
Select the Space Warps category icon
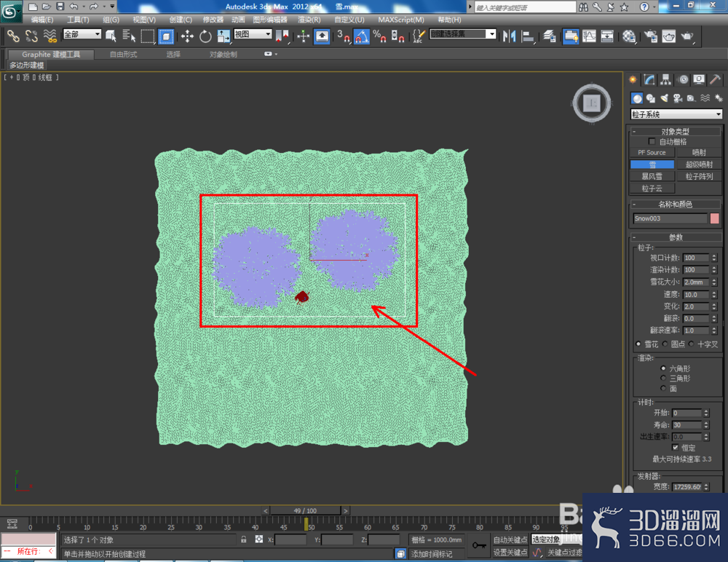pos(705,98)
